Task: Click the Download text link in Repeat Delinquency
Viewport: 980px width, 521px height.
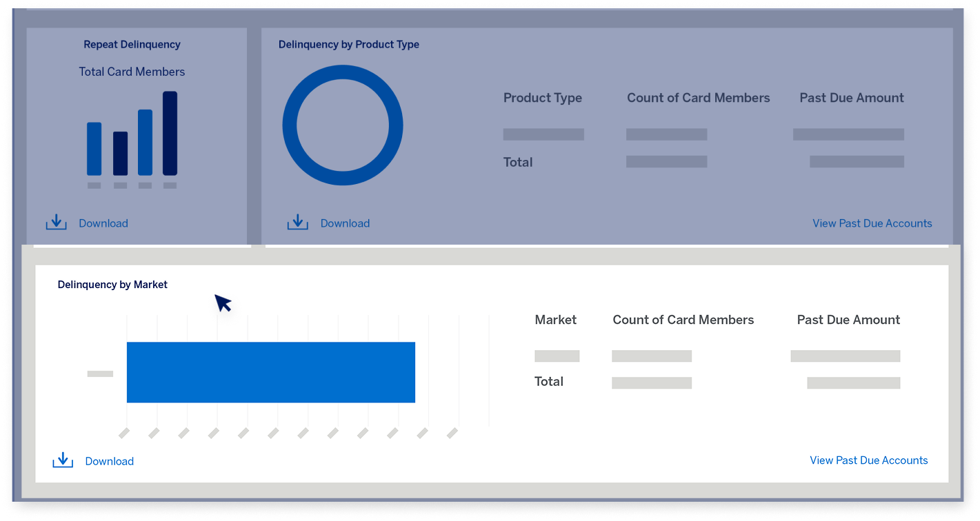Action: [103, 223]
